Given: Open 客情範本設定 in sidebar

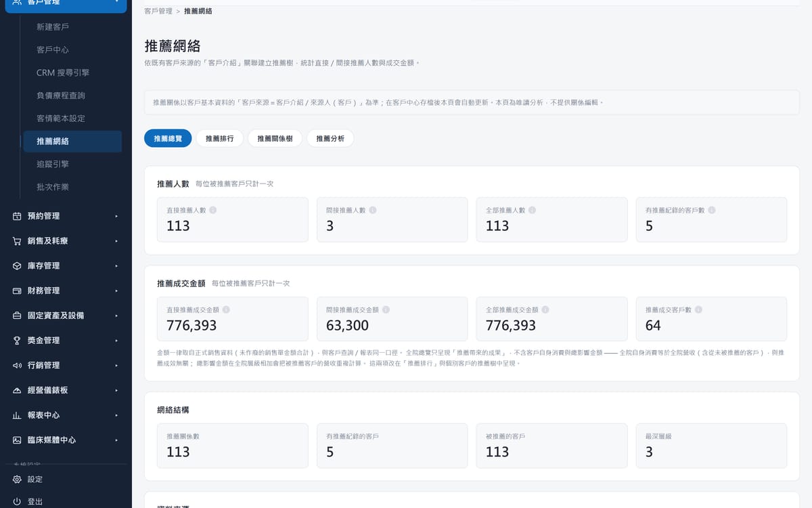Looking at the screenshot, I should click(71, 119).
